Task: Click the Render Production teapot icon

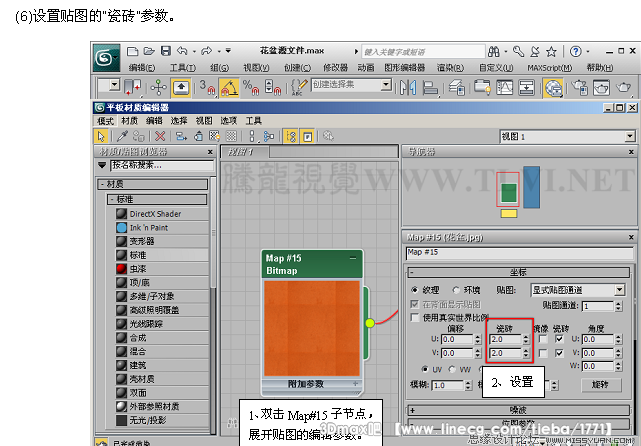Action: tap(623, 87)
